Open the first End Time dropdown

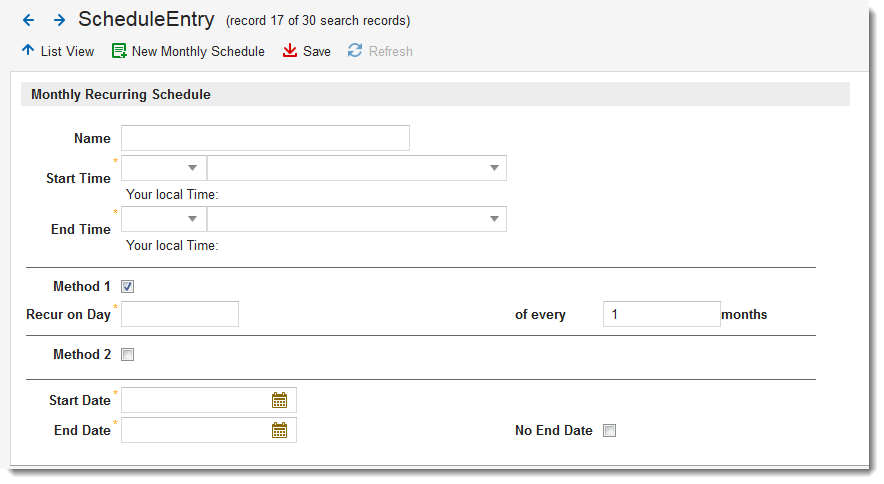192,219
